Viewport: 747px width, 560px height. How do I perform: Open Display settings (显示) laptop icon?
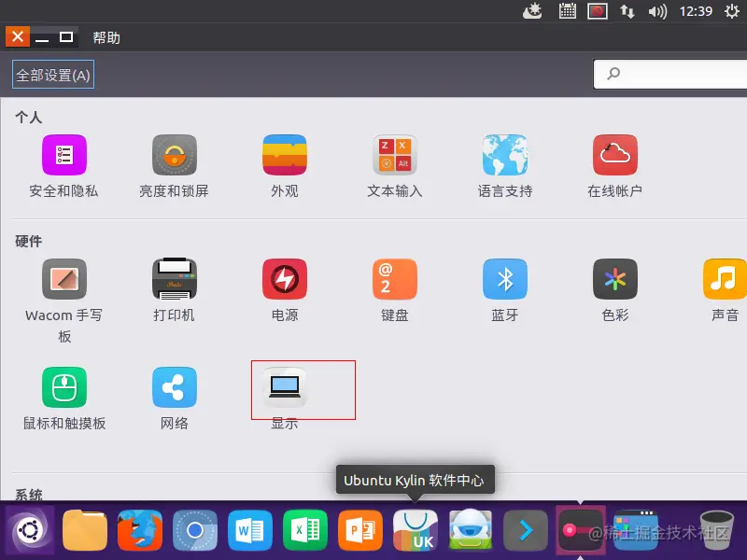click(285, 387)
